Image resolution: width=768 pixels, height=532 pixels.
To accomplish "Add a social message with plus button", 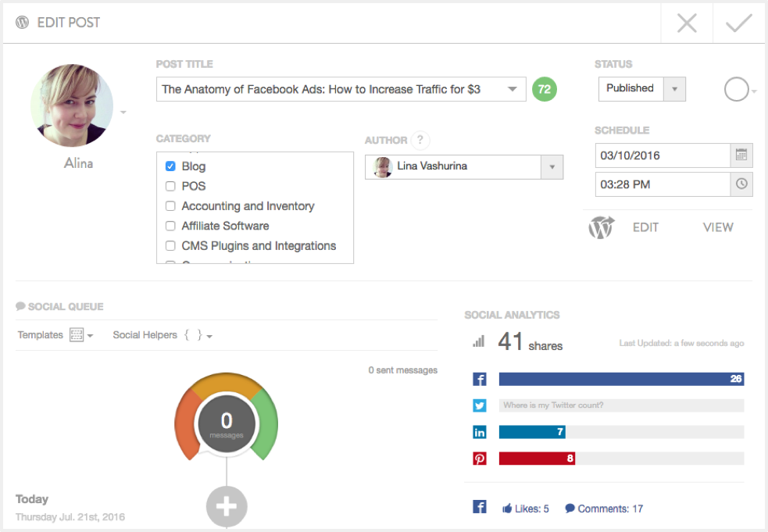I will click(227, 506).
